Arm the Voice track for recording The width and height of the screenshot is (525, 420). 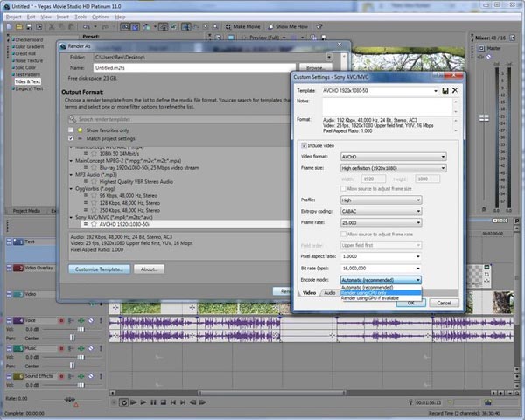coord(61,321)
